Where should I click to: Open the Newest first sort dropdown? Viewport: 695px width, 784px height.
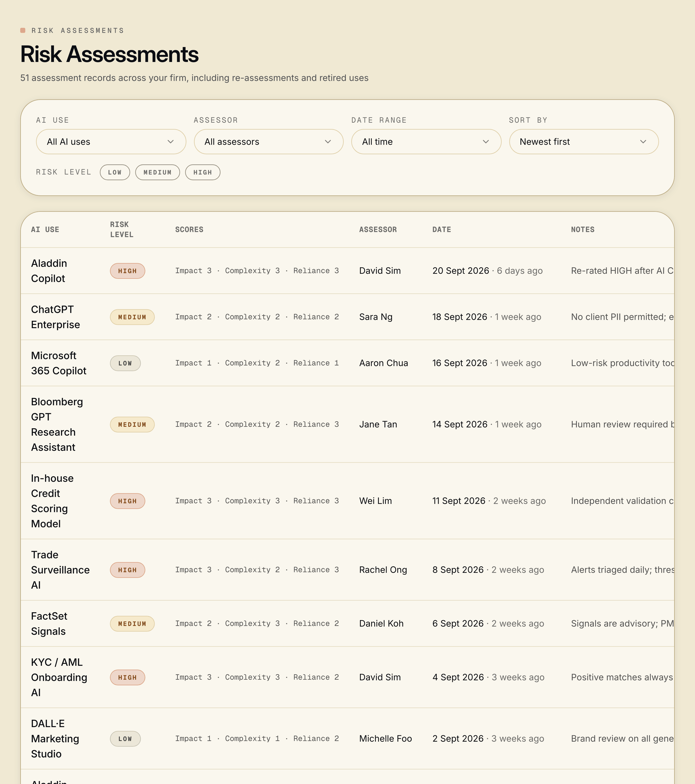[583, 142]
